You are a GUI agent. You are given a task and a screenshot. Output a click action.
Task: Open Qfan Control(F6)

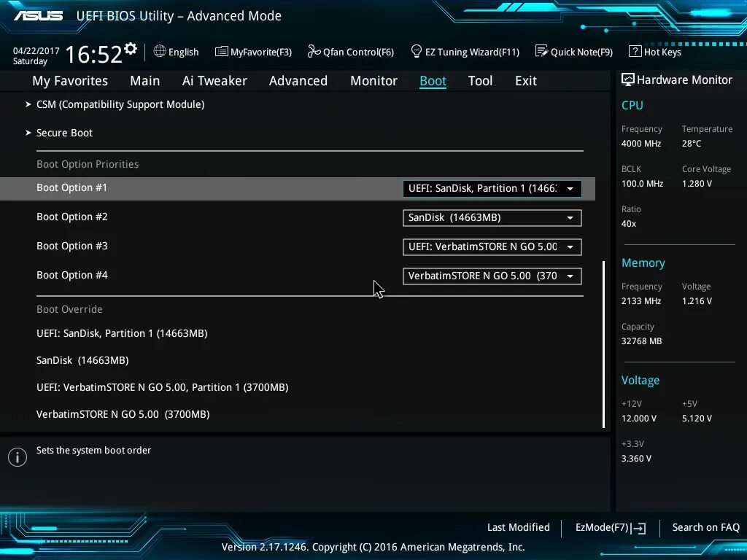(358, 52)
